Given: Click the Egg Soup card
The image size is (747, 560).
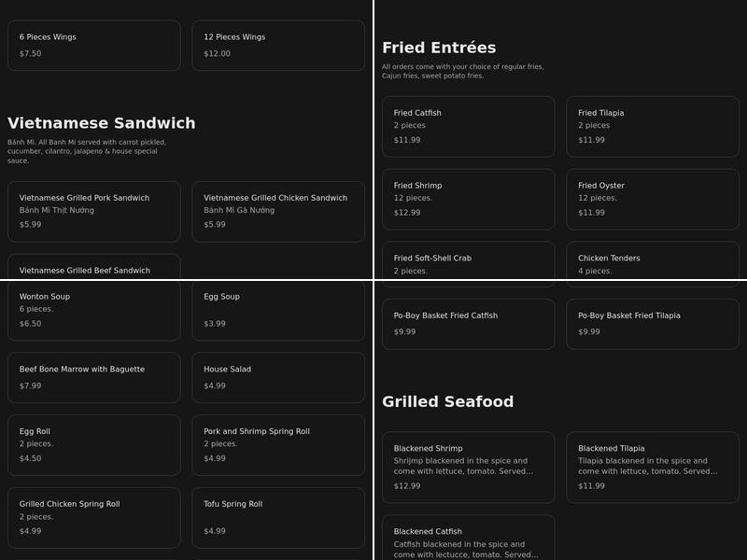Looking at the screenshot, I should (x=277, y=311).
